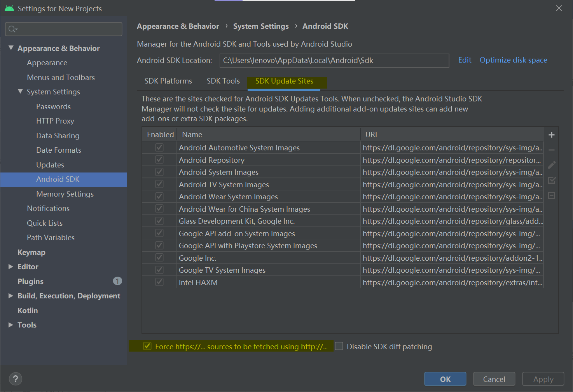The height and width of the screenshot is (392, 573).
Task: Click the Name column header
Action: point(269,134)
